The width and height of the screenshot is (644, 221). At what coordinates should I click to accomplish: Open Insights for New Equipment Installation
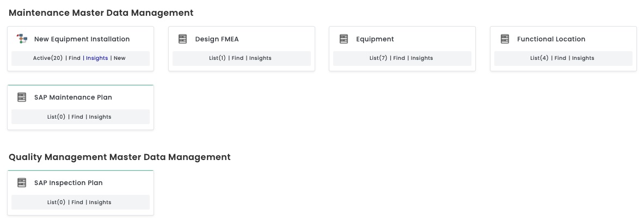pyautogui.click(x=97, y=58)
